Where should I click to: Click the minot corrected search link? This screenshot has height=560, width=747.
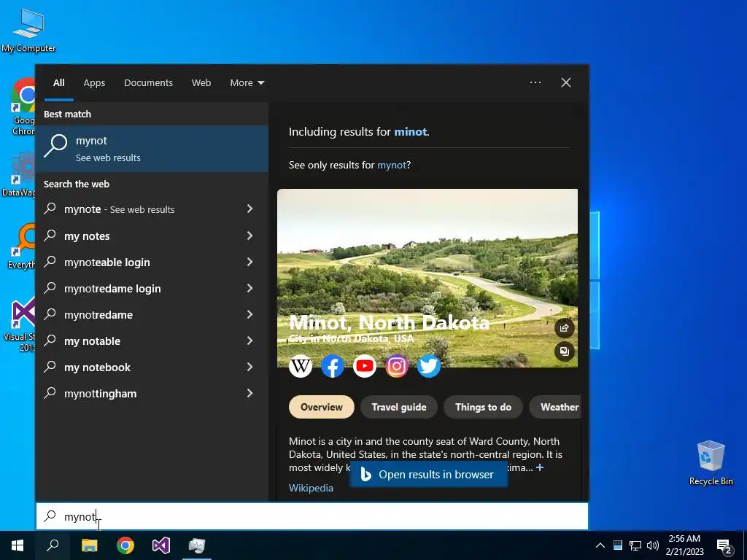pos(410,132)
